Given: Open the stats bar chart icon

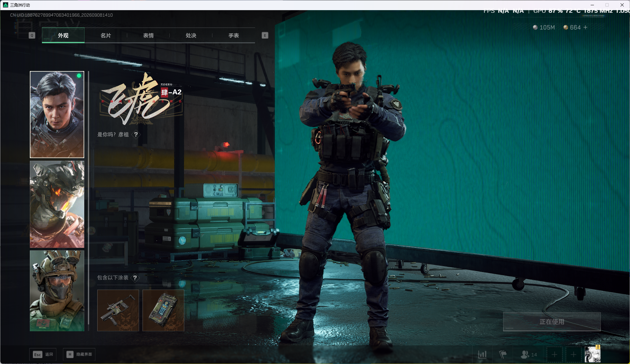Looking at the screenshot, I should tap(482, 355).
